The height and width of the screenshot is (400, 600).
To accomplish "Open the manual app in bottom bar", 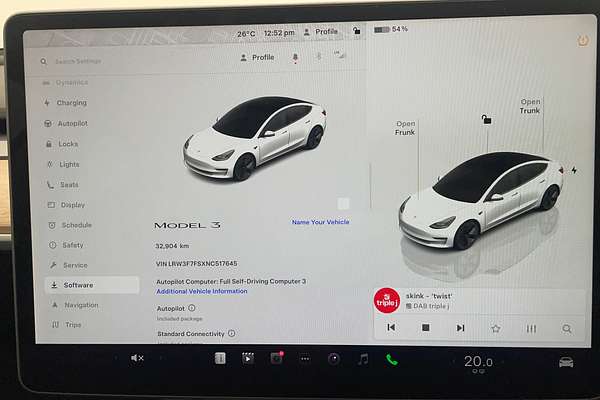I will coord(220,358).
